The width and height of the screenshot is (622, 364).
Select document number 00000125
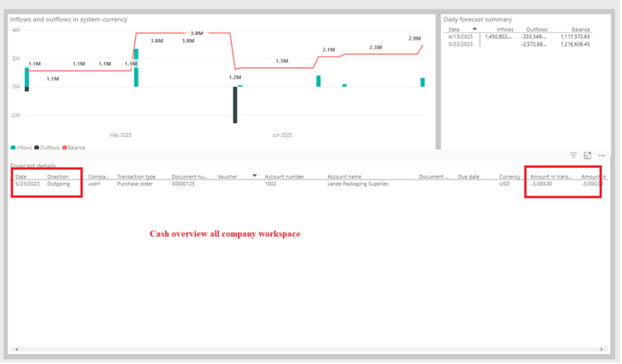tap(183, 183)
